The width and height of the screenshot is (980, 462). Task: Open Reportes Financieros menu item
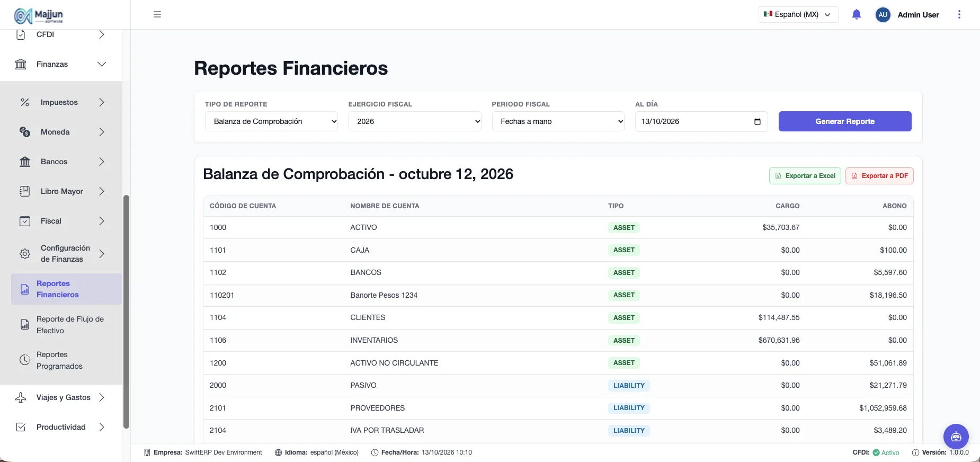(66, 289)
